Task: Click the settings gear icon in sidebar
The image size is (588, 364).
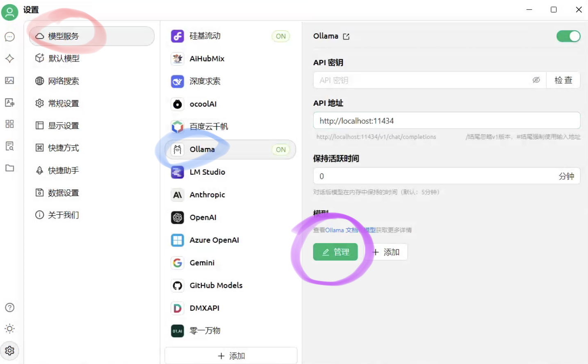Action: [x=10, y=350]
